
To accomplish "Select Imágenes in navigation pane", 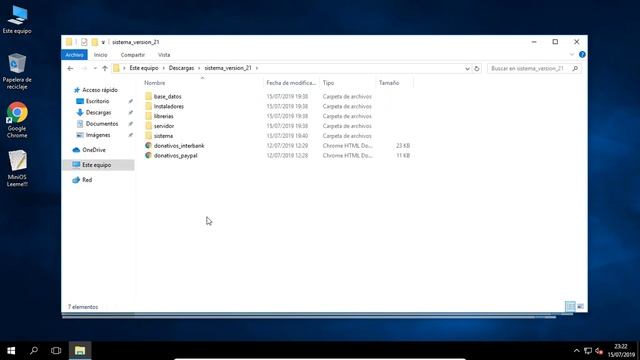I will point(98,135).
